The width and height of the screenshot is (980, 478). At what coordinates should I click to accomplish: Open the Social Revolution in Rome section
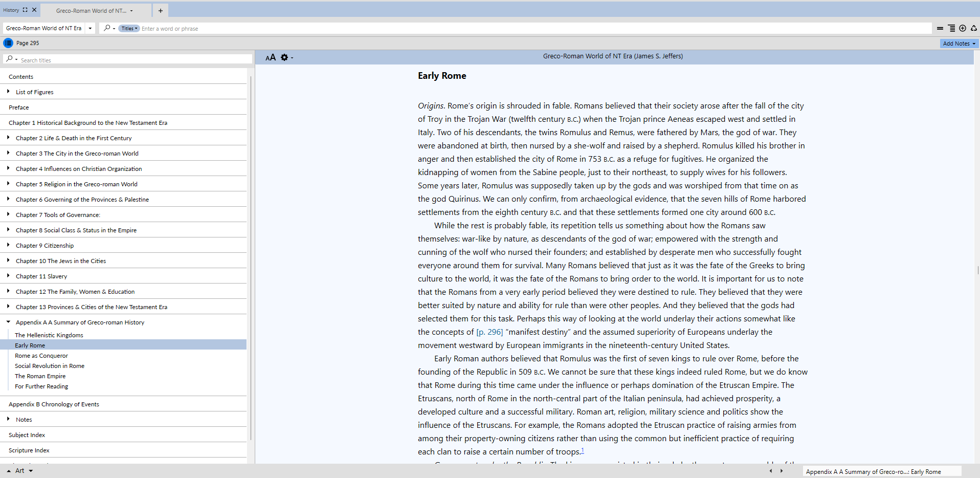pyautogui.click(x=50, y=366)
